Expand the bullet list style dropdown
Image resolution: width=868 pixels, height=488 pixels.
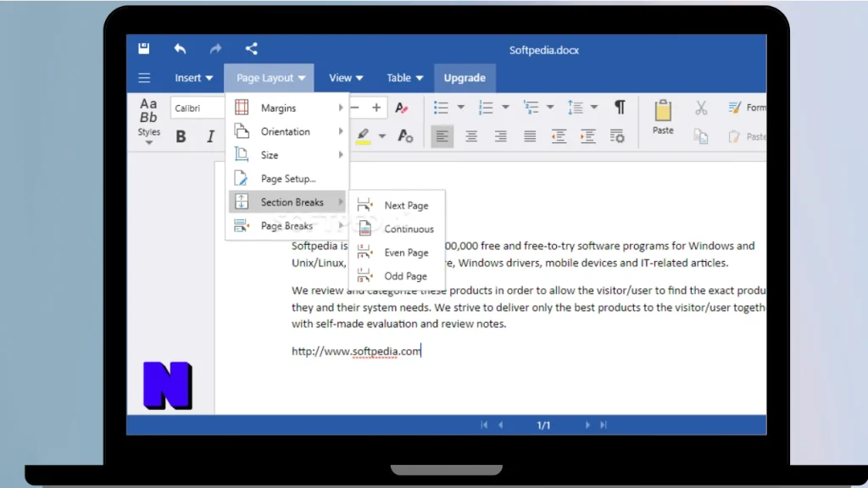coord(460,108)
